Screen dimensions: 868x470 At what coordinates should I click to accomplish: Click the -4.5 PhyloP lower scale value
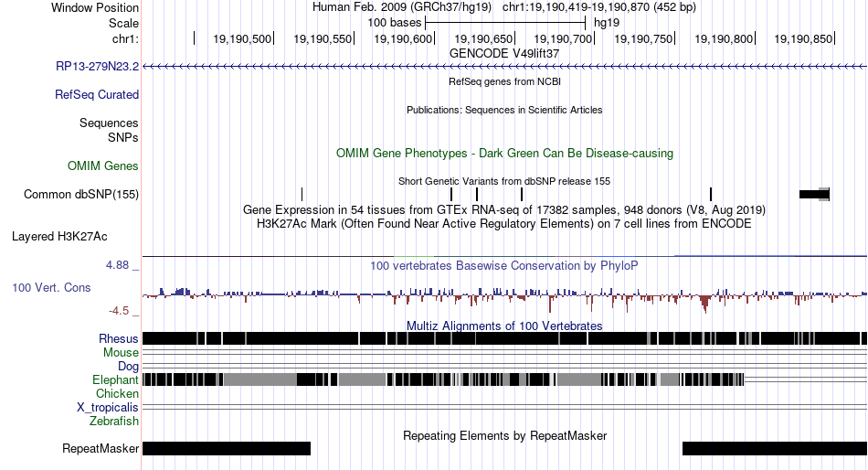click(x=119, y=311)
